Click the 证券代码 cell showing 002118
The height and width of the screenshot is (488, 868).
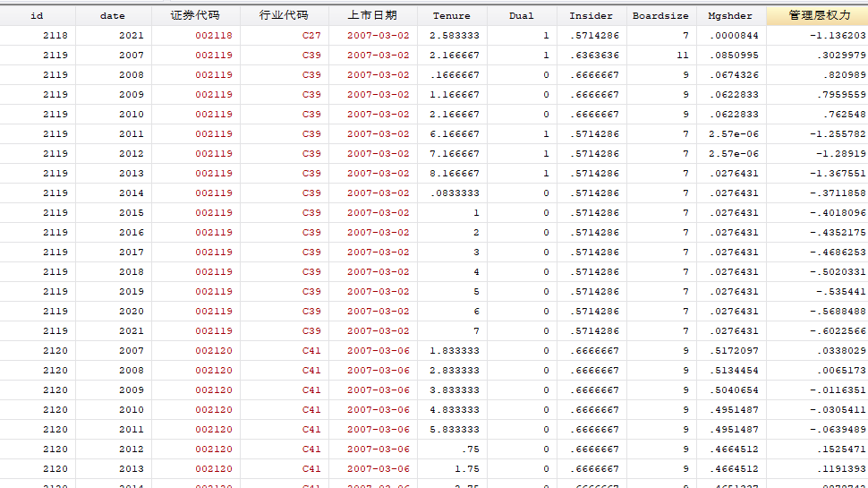pos(213,36)
